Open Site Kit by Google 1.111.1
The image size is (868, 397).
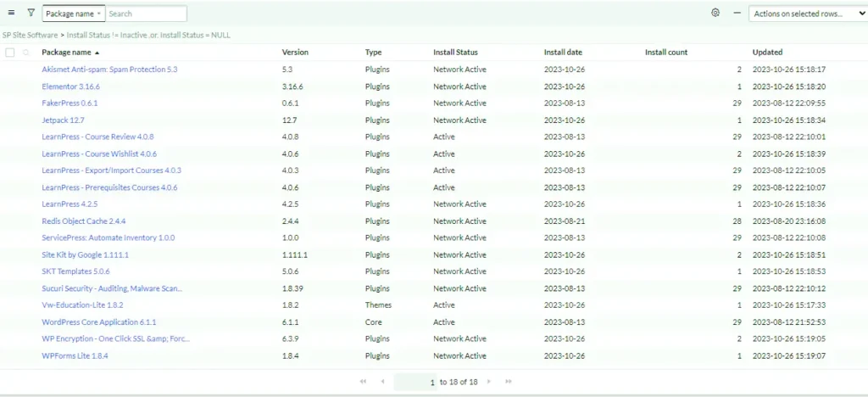click(86, 255)
